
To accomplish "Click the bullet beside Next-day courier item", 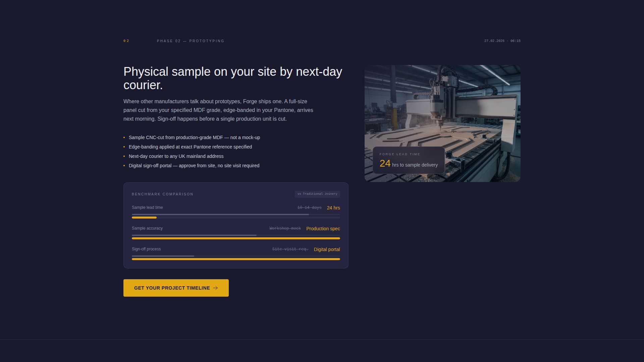I will click(124, 156).
